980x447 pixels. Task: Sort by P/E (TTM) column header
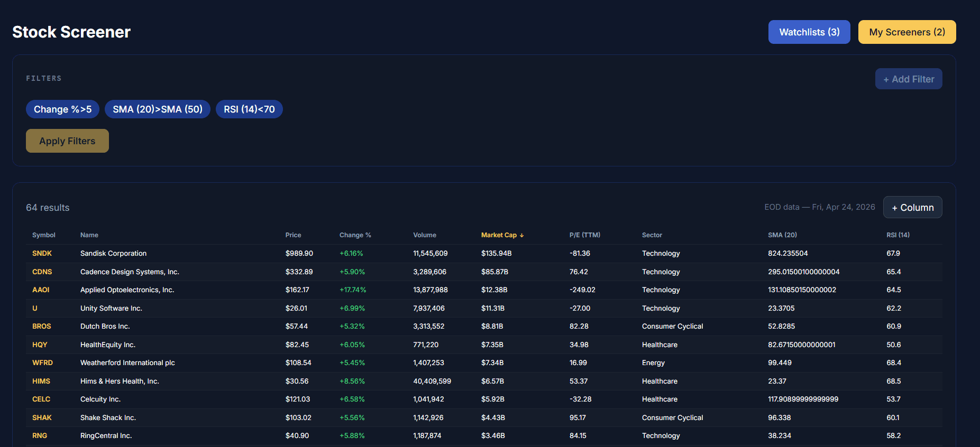click(x=585, y=235)
